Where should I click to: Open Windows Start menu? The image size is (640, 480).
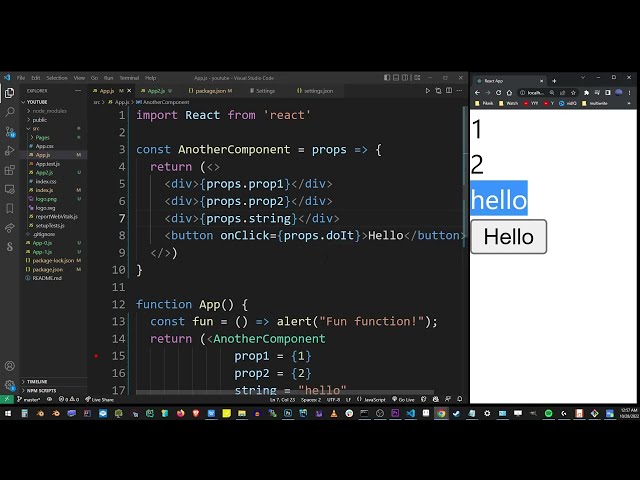[x=8, y=413]
